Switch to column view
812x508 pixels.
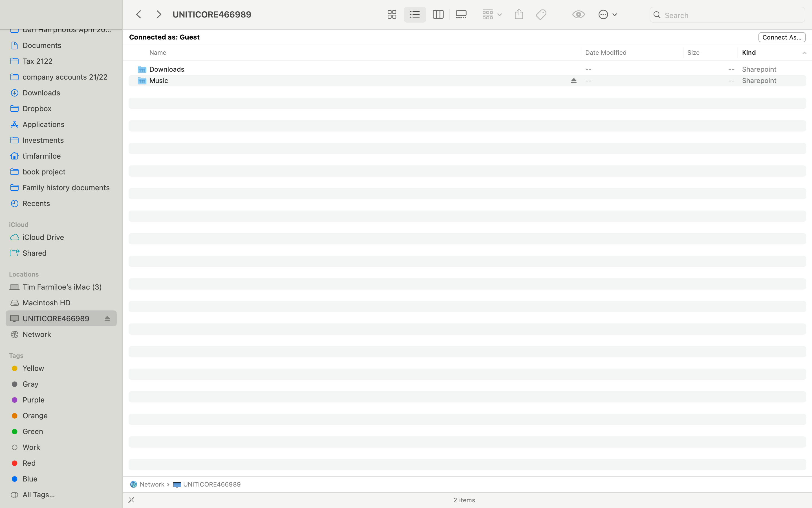coord(438,14)
